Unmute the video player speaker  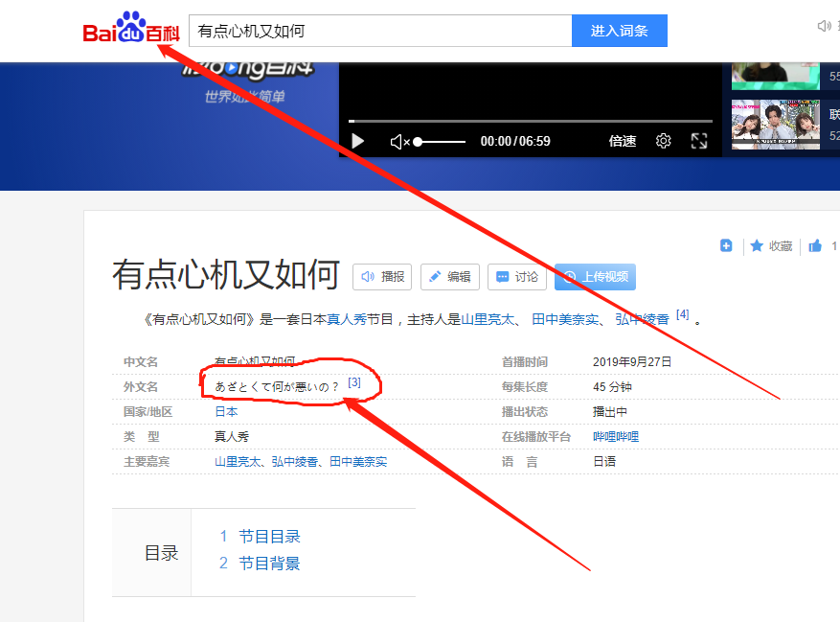pos(398,141)
